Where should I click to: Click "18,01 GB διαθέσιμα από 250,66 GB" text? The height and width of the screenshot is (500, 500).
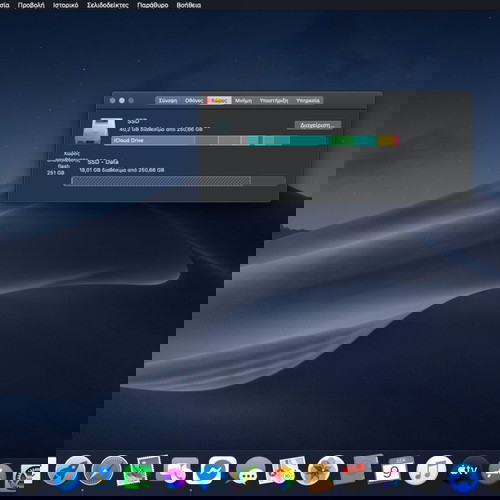point(122,170)
